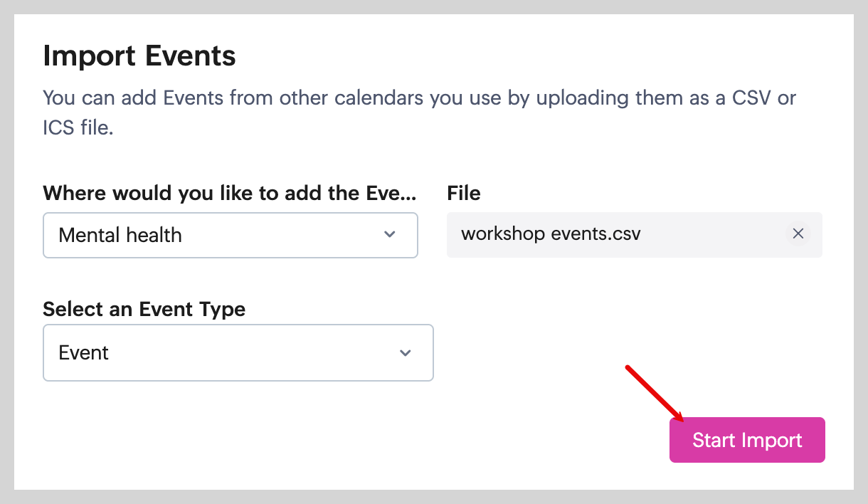The image size is (868, 504).
Task: Click the description line mentioning CSV upload
Action: click(x=419, y=98)
